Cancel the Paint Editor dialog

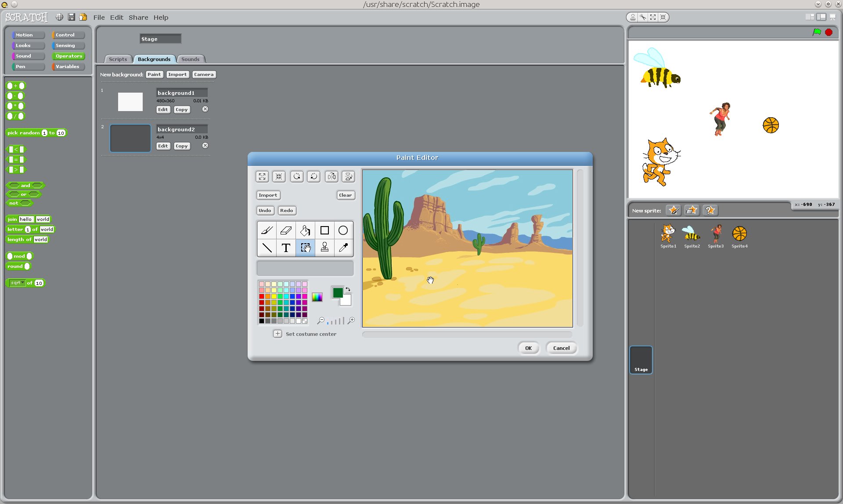pos(561,348)
